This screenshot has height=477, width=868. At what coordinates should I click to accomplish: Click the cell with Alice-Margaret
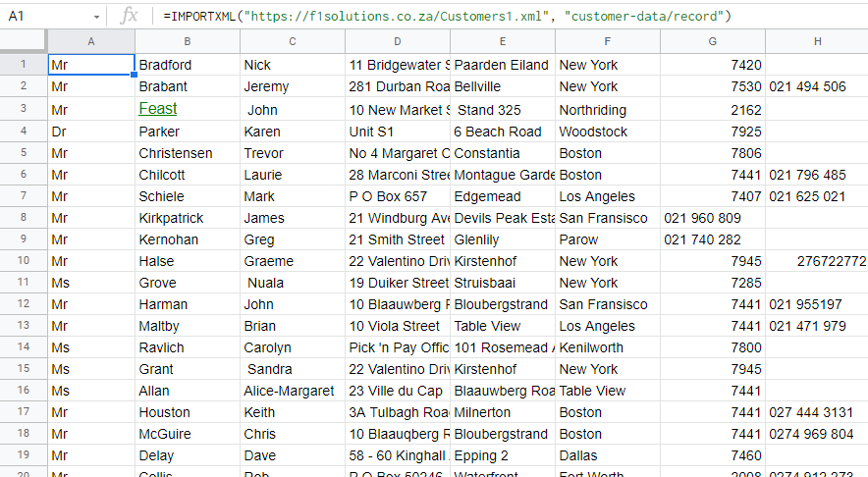pos(292,391)
